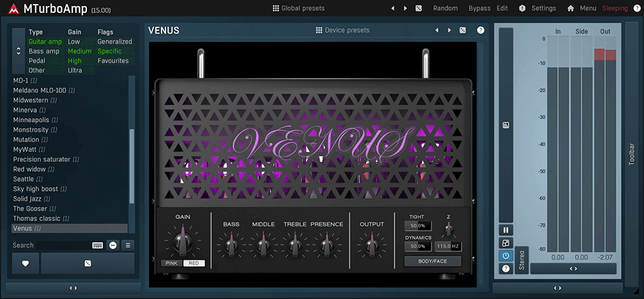The width and height of the screenshot is (644, 299).
Task: Expand meter panel bottom arrows
Action: coord(557,288)
